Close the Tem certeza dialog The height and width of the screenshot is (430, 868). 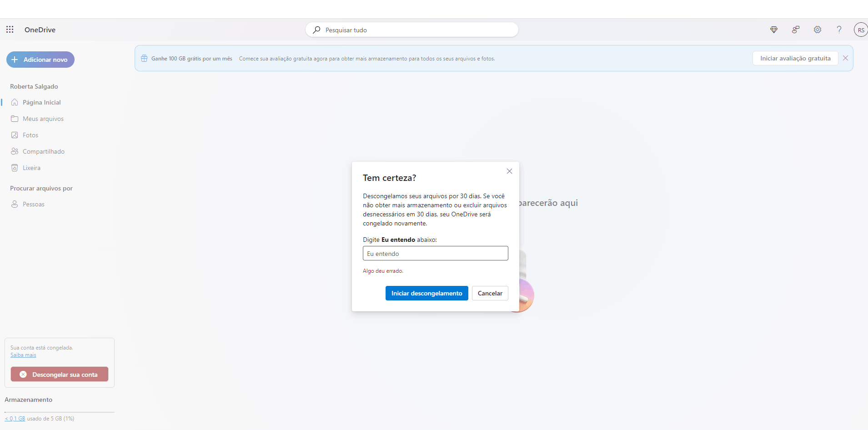(510, 171)
